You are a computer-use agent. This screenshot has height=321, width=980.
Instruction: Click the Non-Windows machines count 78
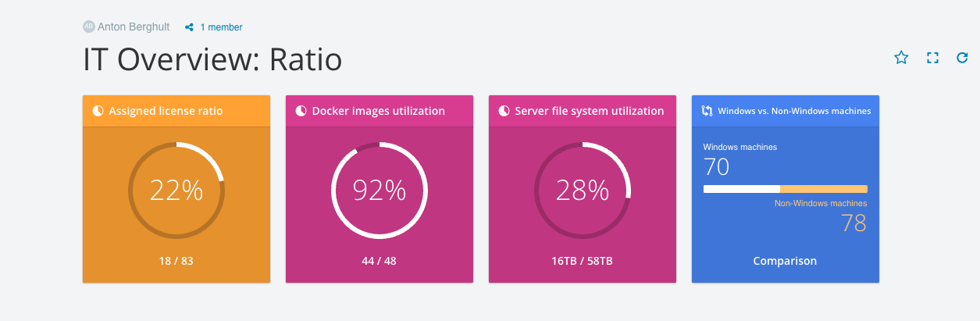pos(853,223)
